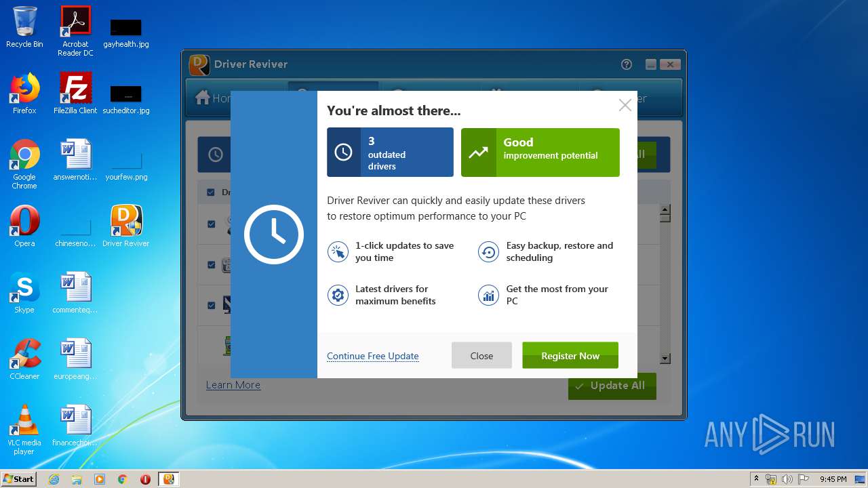Open the Driver Reviver help icon

[x=627, y=64]
